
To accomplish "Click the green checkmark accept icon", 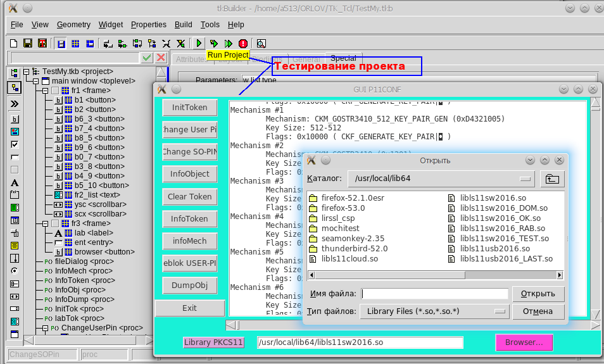I will [147, 58].
